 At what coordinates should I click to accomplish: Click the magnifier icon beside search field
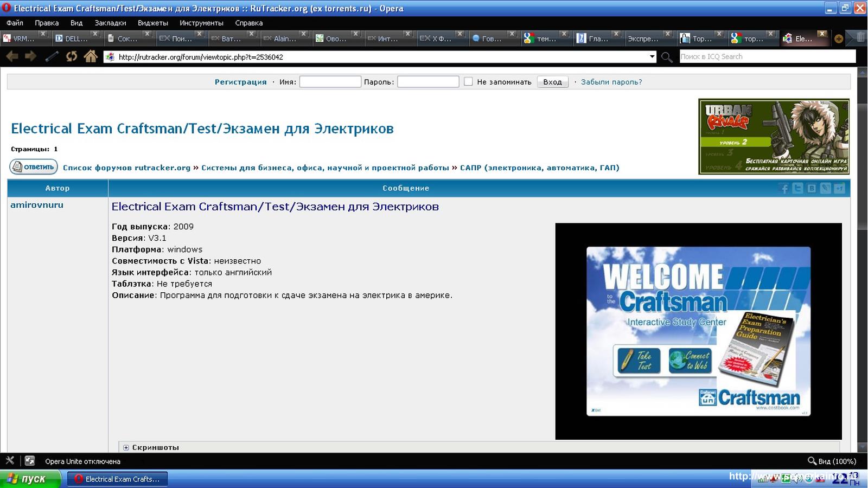click(x=667, y=57)
